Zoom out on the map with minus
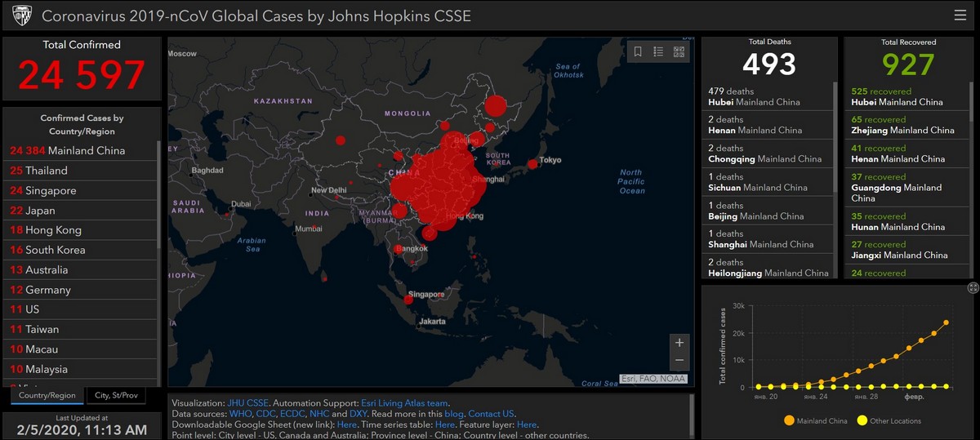The width and height of the screenshot is (980, 440). pos(679,360)
